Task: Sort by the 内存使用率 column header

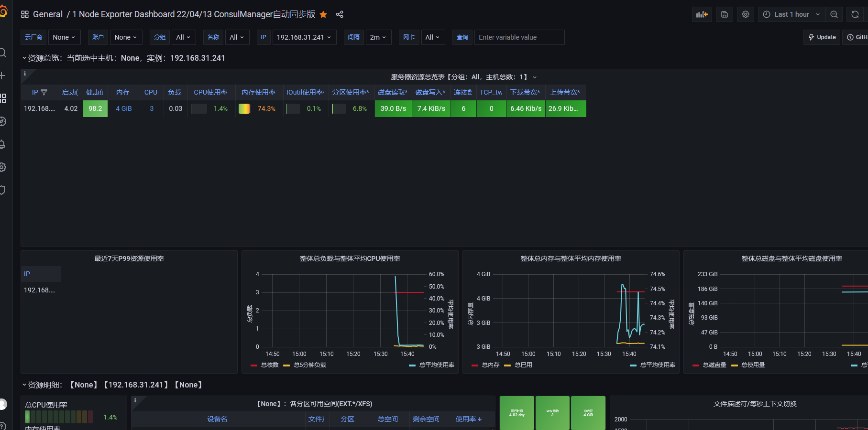Action: (x=258, y=92)
